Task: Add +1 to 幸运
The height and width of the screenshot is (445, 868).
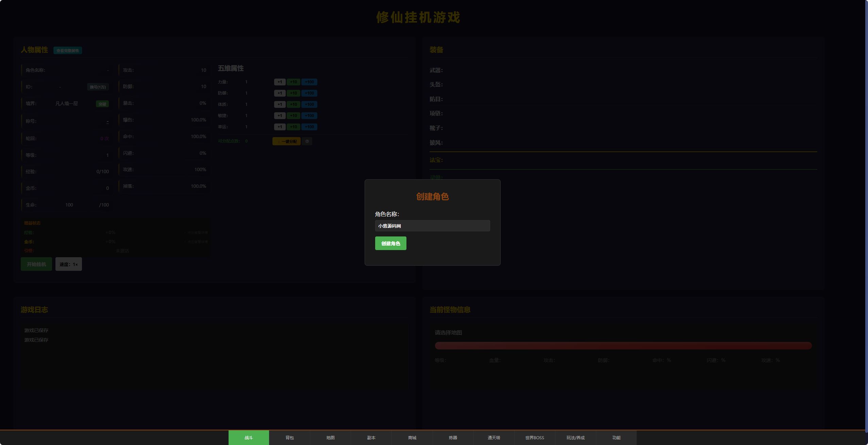Action: tap(280, 127)
